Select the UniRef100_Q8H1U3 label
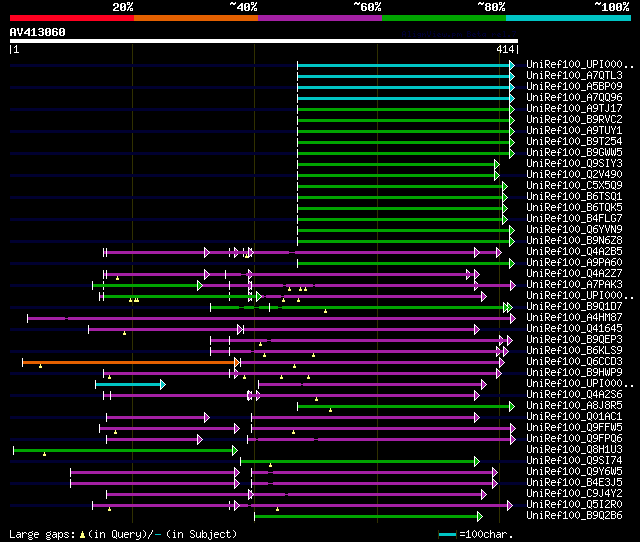 click(x=574, y=450)
